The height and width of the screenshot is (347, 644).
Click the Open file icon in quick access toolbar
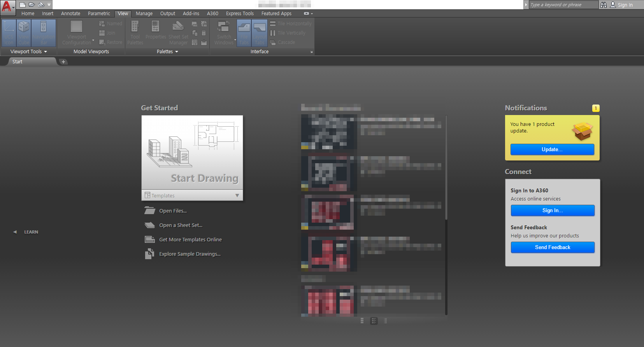(32, 5)
